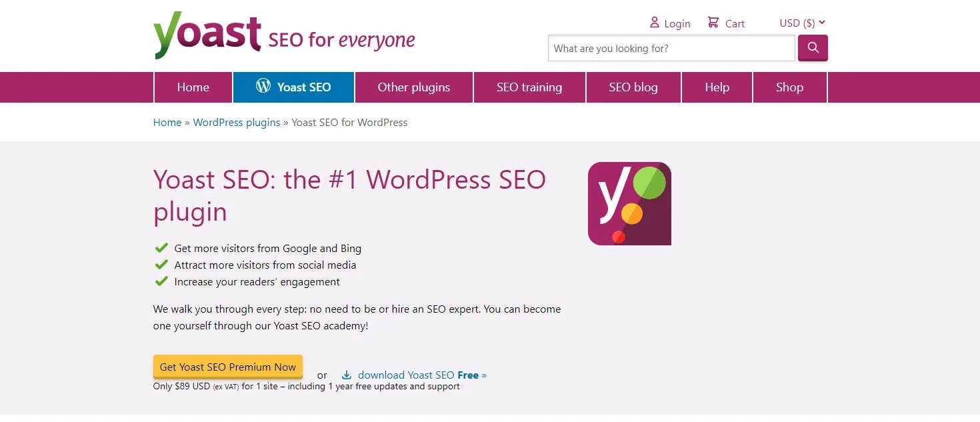Click the 'Only $89 USD' pricing note
This screenshot has width=980, height=422.
pyautogui.click(x=307, y=386)
